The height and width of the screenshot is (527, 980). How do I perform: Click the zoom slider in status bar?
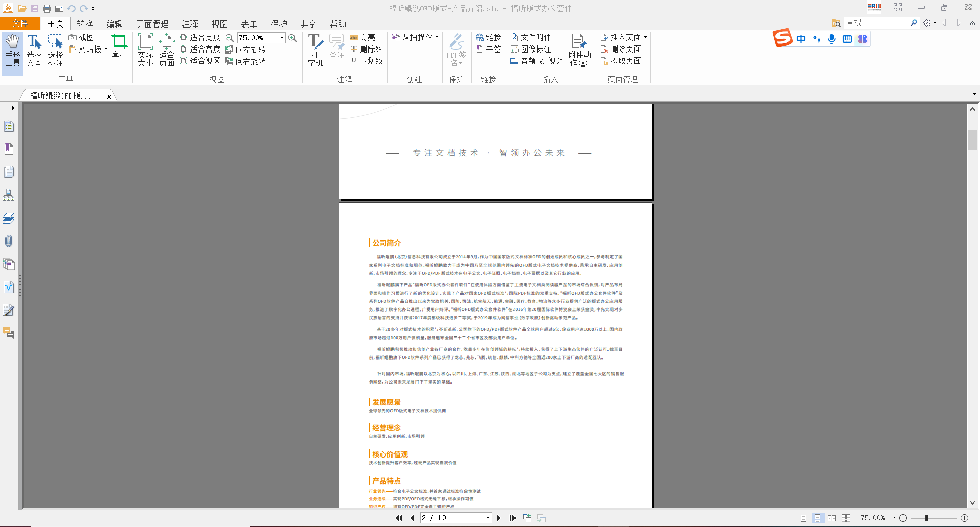(x=926, y=518)
